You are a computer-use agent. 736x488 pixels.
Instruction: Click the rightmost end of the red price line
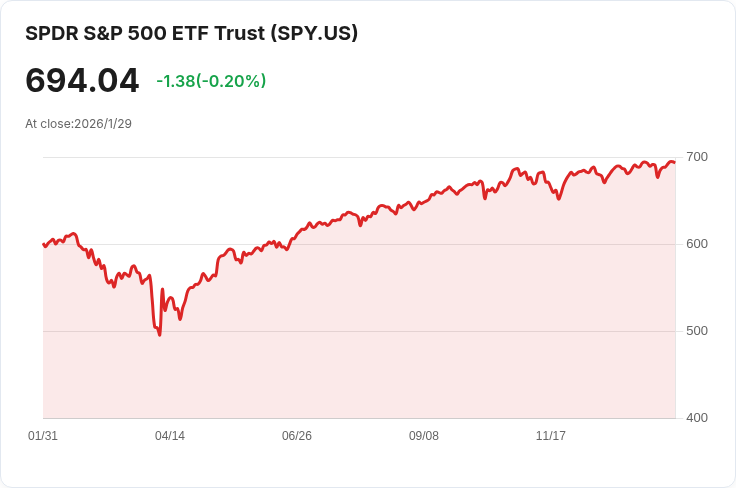[674, 162]
